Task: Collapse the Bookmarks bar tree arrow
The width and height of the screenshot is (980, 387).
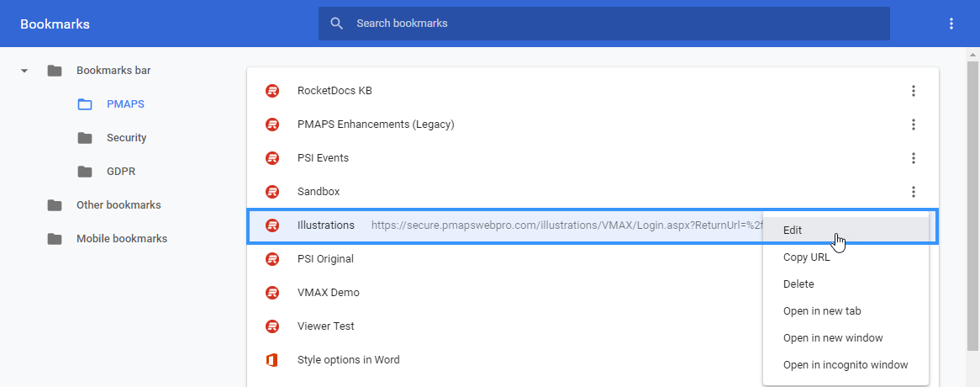Action: [24, 71]
